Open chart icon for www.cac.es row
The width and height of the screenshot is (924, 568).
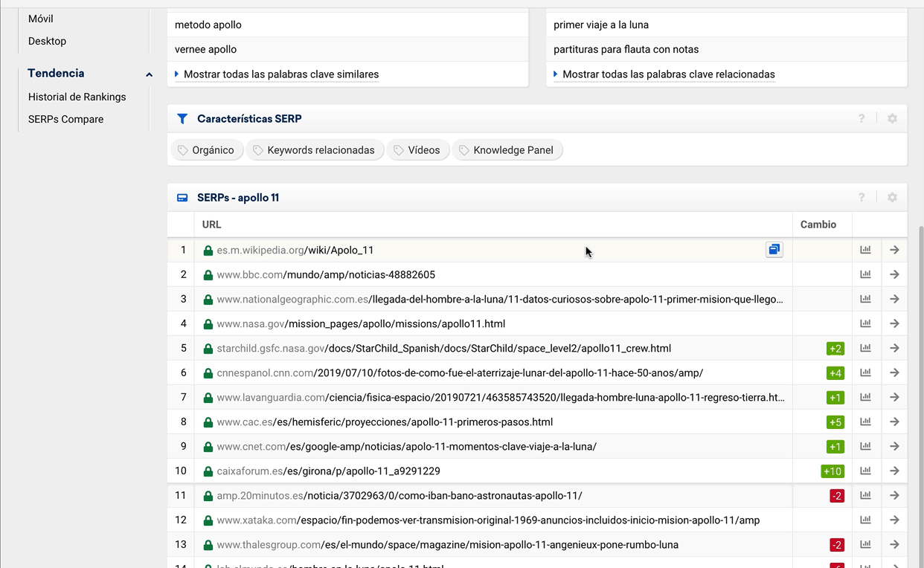pyautogui.click(x=865, y=422)
